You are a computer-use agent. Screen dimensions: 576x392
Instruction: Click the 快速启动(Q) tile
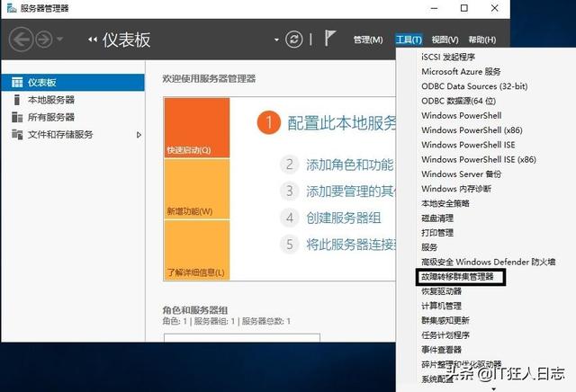(x=197, y=128)
